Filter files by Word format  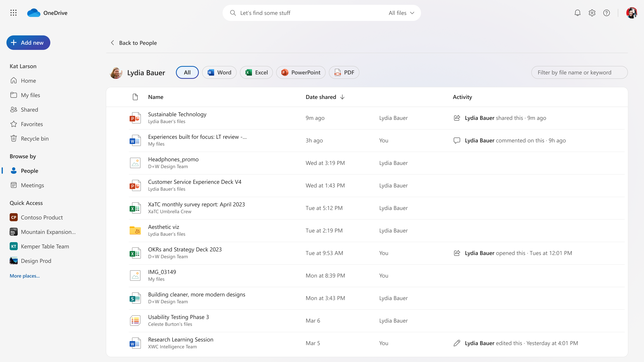coord(219,72)
